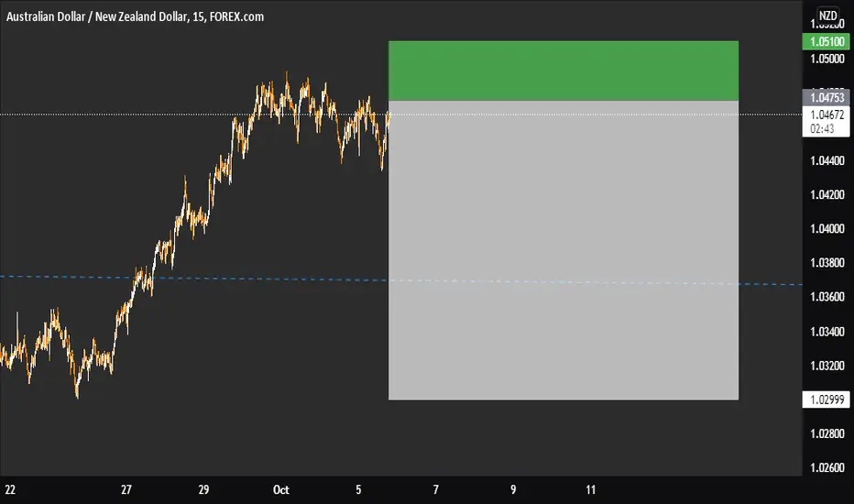The image size is (854, 504).
Task: Click the gray 1.04753 entry price label
Action: [827, 97]
